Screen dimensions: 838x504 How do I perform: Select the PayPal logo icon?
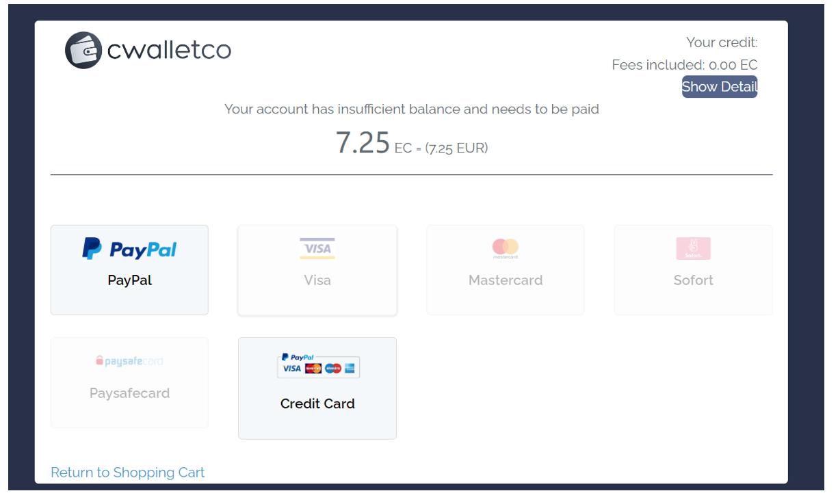[x=129, y=249]
